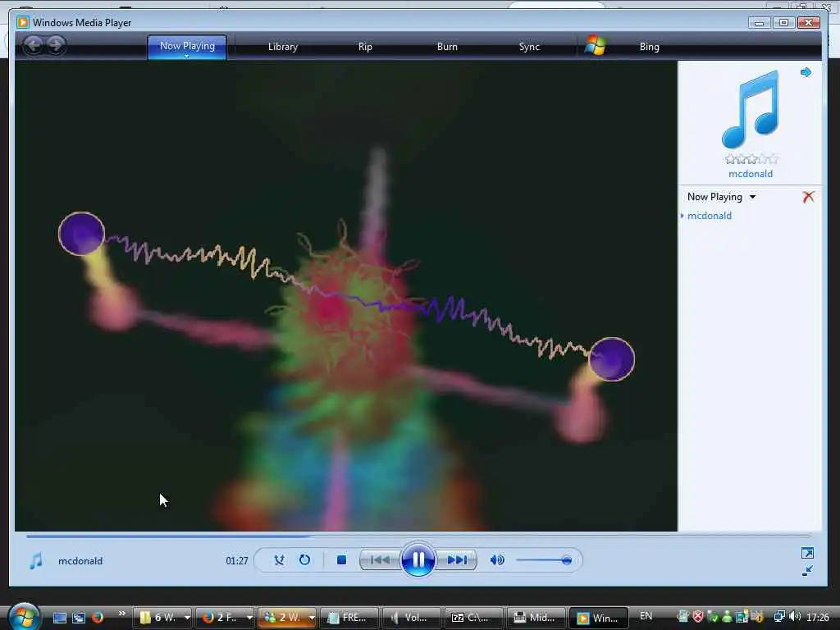Image resolution: width=840 pixels, height=630 pixels.
Task: Click the EN language indicator
Action: pos(646,616)
